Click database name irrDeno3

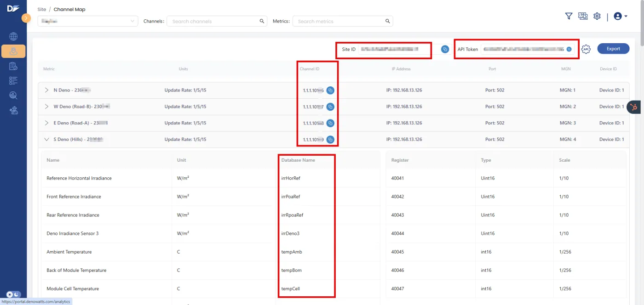click(x=290, y=233)
